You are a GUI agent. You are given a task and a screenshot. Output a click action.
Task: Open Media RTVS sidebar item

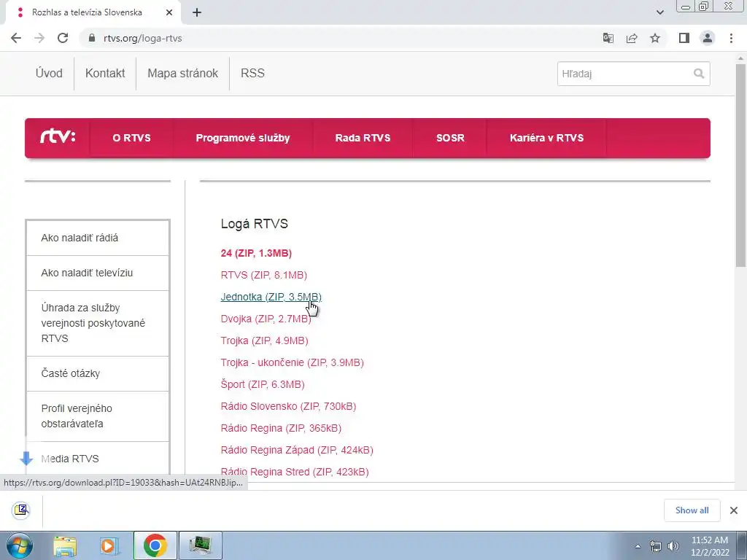coord(98,459)
